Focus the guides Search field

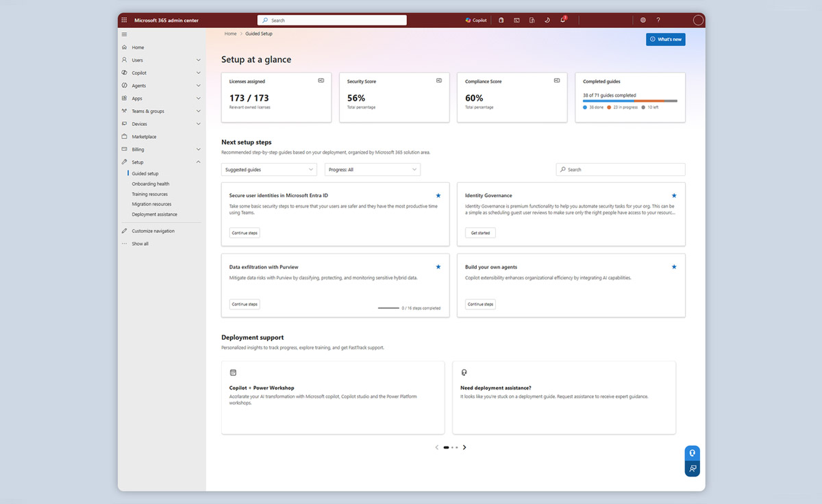coord(621,169)
